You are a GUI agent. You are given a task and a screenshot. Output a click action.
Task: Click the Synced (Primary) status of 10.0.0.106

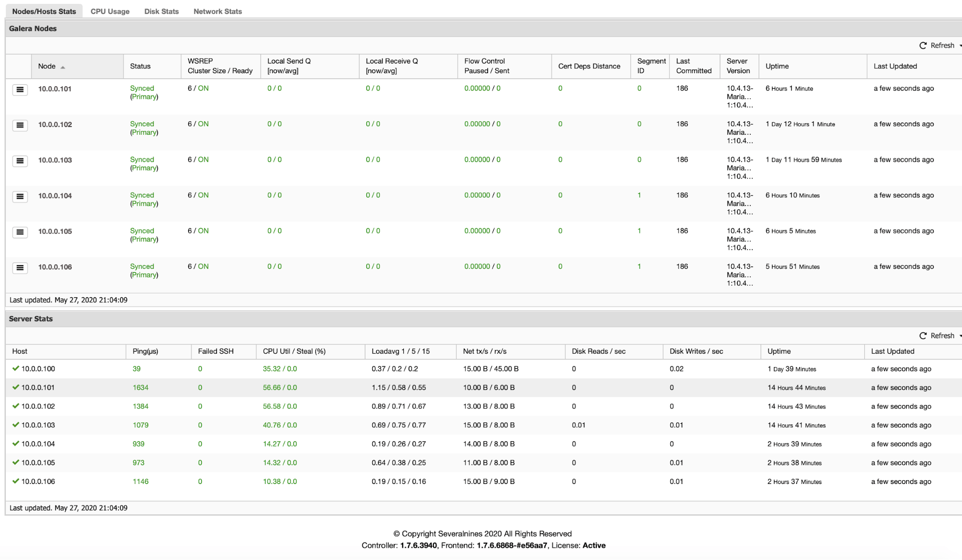[142, 270]
